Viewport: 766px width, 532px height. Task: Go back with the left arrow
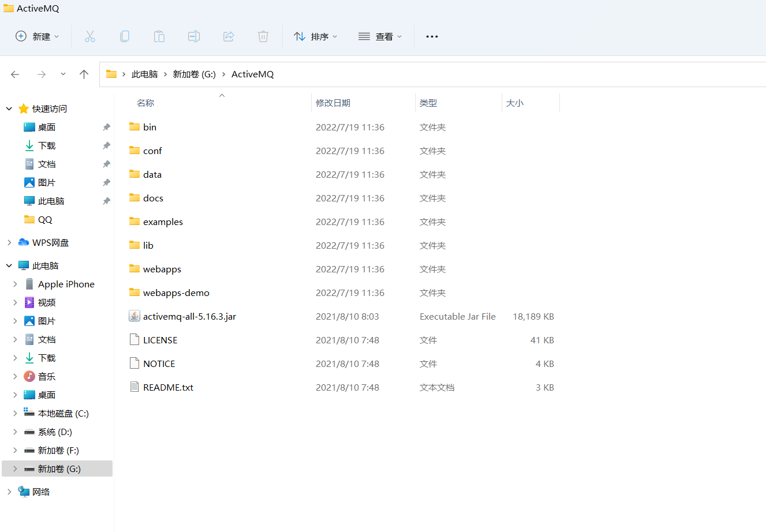[15, 74]
